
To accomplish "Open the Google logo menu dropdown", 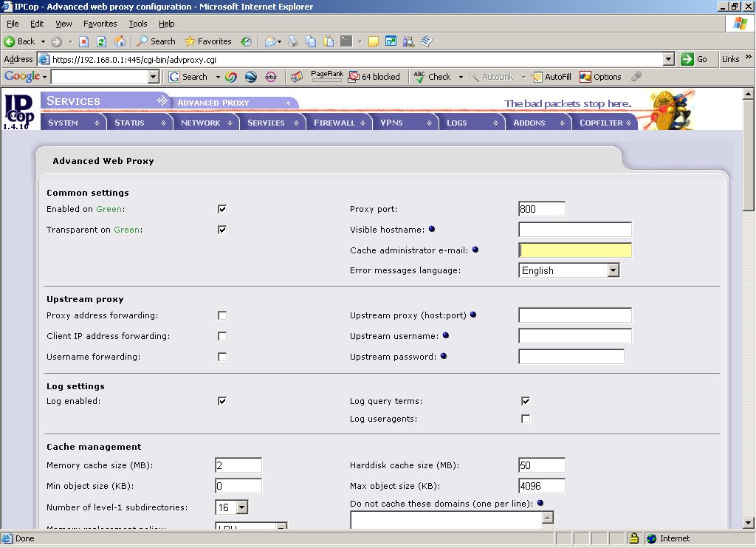I will 44,78.
